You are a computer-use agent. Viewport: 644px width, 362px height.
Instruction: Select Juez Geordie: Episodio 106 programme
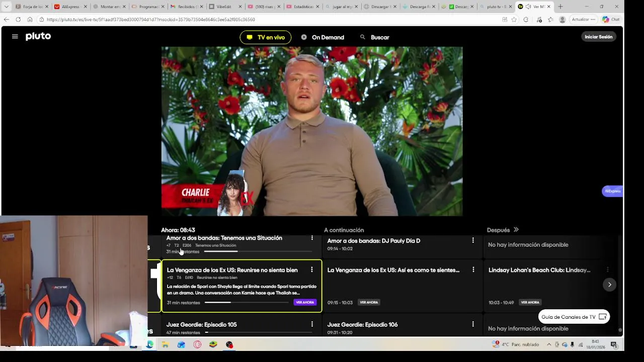362,324
